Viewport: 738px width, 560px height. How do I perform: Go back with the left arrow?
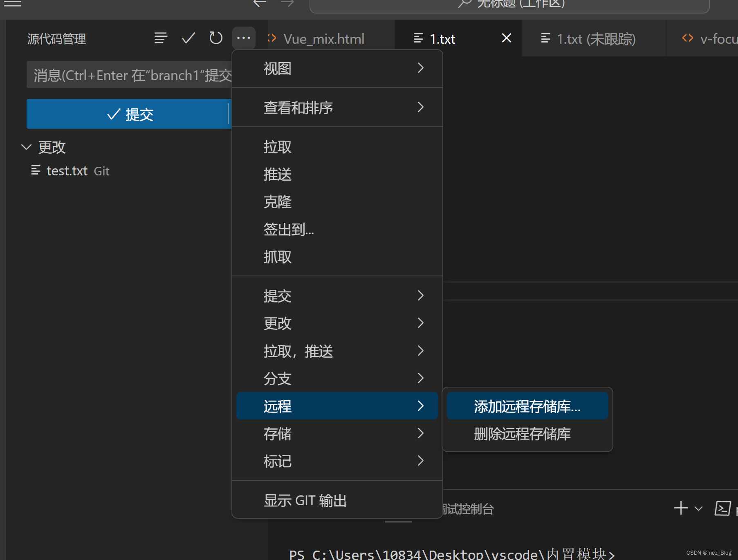click(260, 3)
